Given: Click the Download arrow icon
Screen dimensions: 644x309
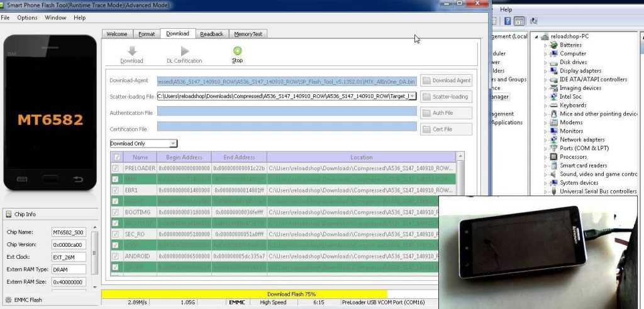Looking at the screenshot, I should [x=131, y=51].
